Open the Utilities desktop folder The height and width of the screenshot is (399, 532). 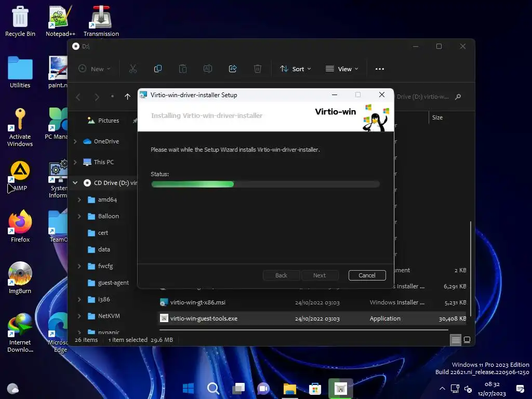click(x=20, y=72)
